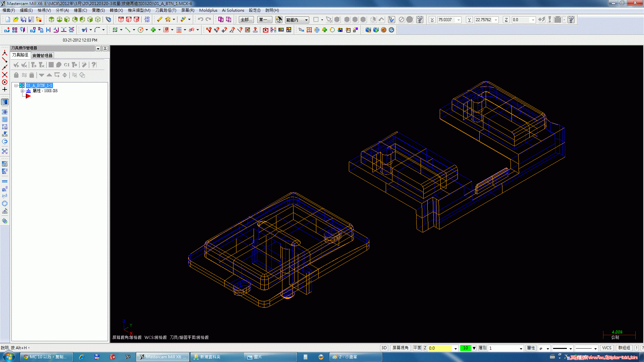The image size is (644, 362).
Task: Open the 層別 level number dropdown
Action: click(x=521, y=348)
